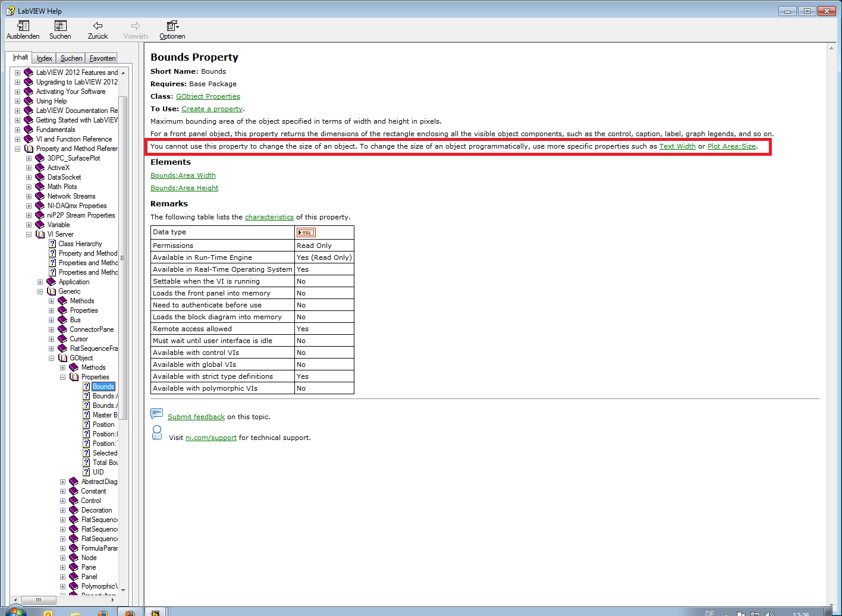Click the Math Plots book icon
The width and height of the screenshot is (842, 616).
pos(40,187)
